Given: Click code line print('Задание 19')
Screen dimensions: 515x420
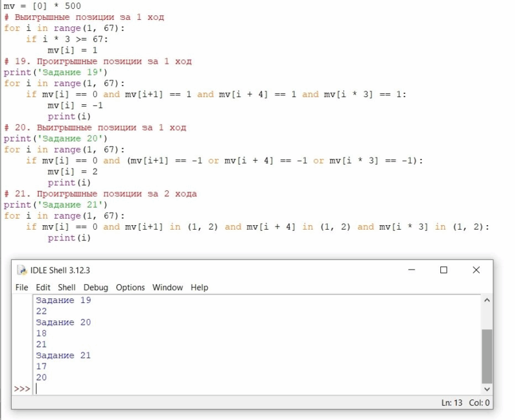Looking at the screenshot, I should point(55,72).
